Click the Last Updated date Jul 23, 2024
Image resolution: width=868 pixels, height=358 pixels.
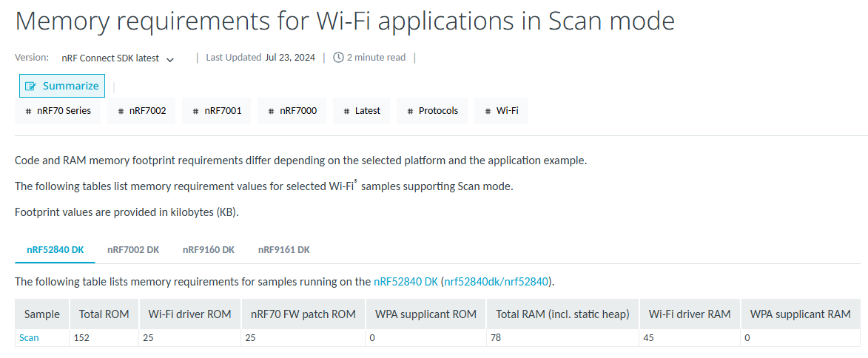[x=290, y=58]
